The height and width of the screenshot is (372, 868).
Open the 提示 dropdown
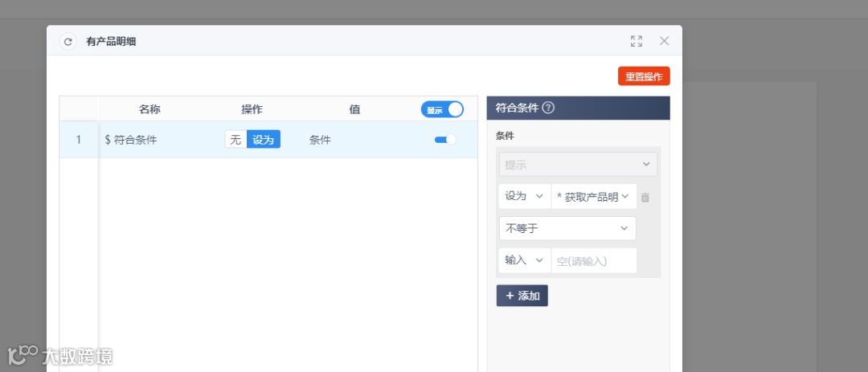578,165
